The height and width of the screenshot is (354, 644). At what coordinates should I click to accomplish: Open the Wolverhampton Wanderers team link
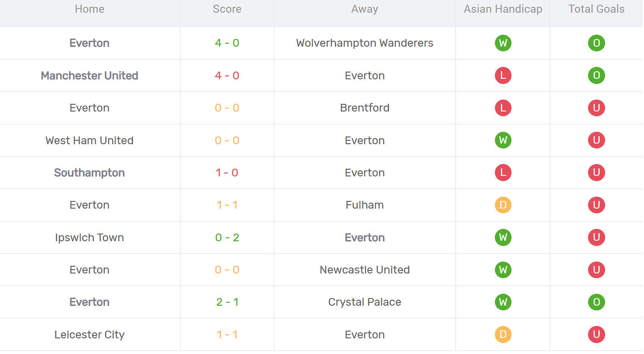click(365, 43)
